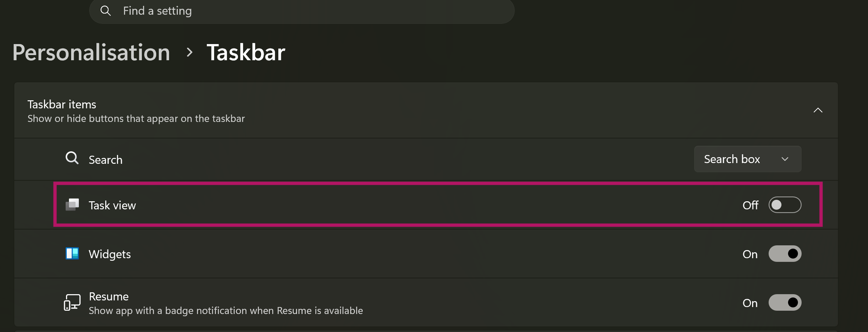This screenshot has width=868, height=332.
Task: Click the Search row magnifier icon
Action: pyautogui.click(x=72, y=158)
